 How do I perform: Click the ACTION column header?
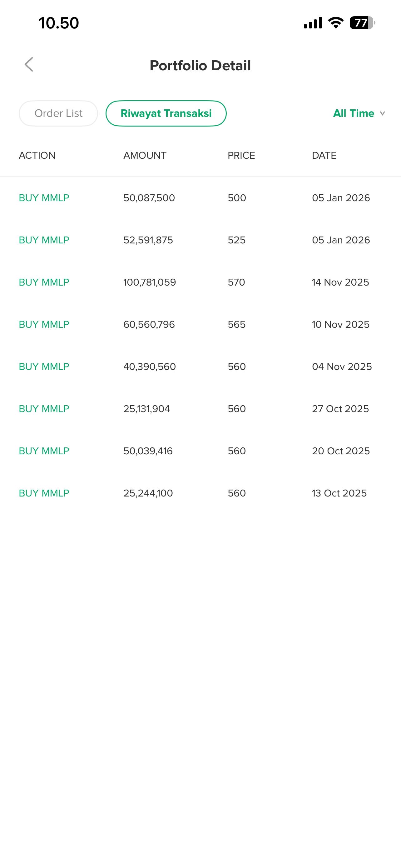coord(37,155)
